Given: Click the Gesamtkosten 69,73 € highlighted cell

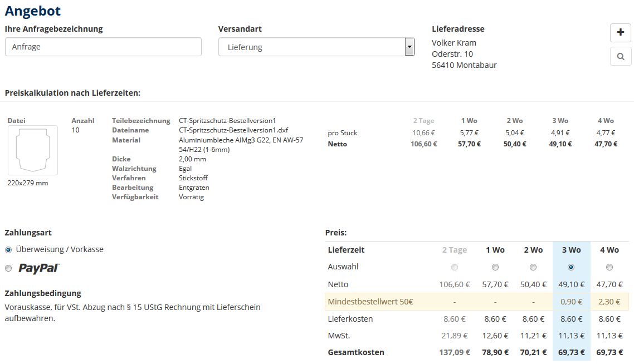Looking at the screenshot, I should [x=571, y=352].
